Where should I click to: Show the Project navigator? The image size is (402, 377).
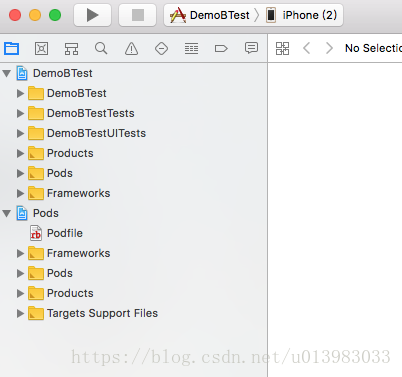point(12,48)
